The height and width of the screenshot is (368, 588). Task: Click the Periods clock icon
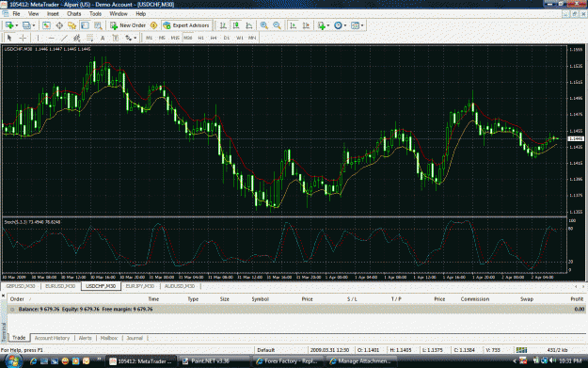(x=338, y=25)
